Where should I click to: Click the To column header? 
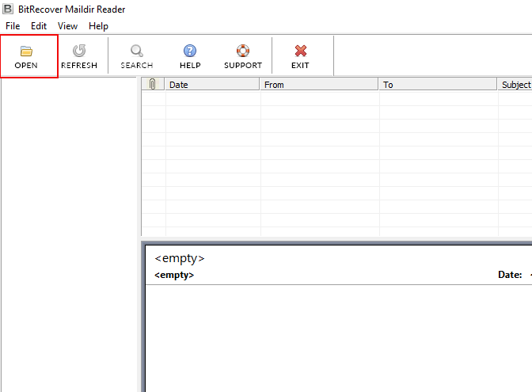click(438, 85)
